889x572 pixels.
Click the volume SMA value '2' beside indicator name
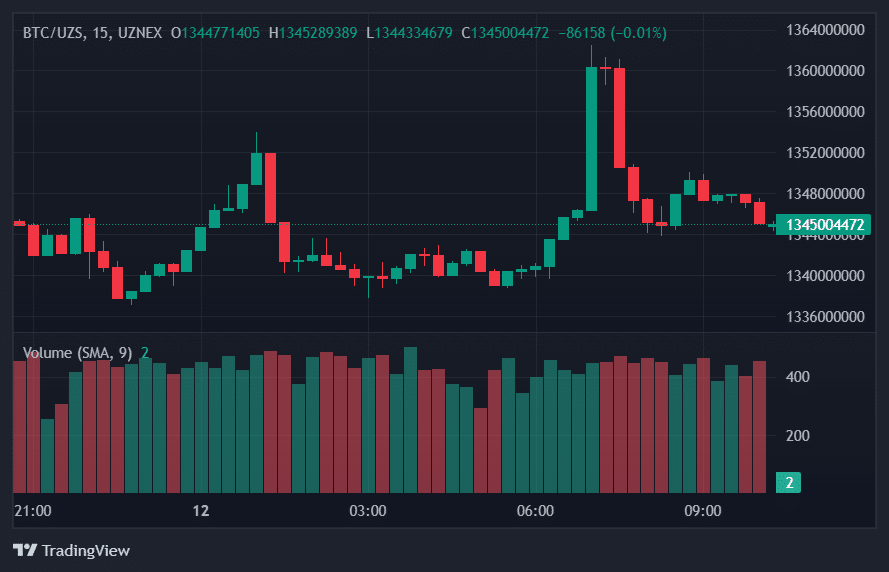tap(145, 353)
